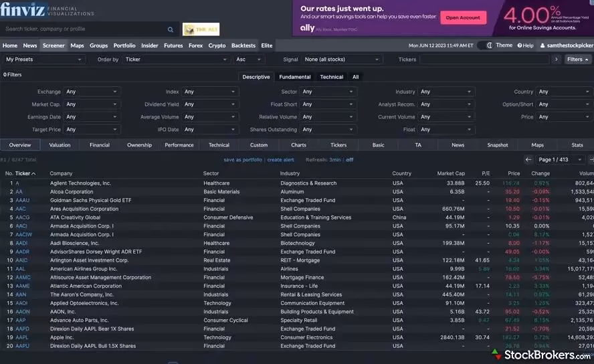Open the Order by Ticker dropdown

click(176, 60)
